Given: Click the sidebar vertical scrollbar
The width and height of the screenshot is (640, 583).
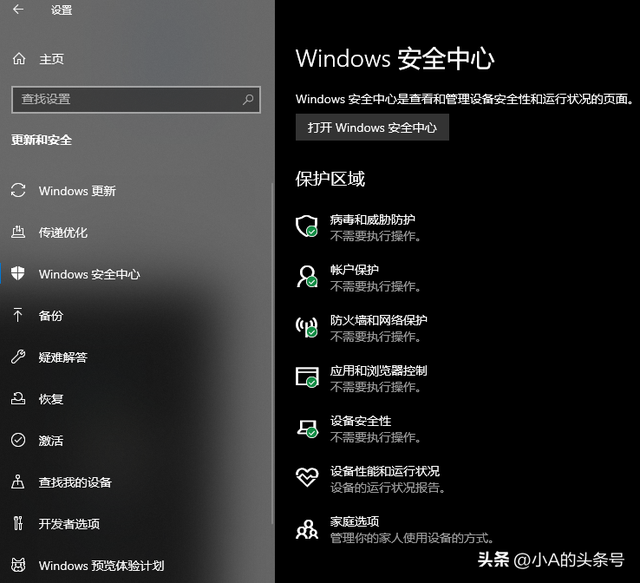Looking at the screenshot, I should [x=272, y=353].
